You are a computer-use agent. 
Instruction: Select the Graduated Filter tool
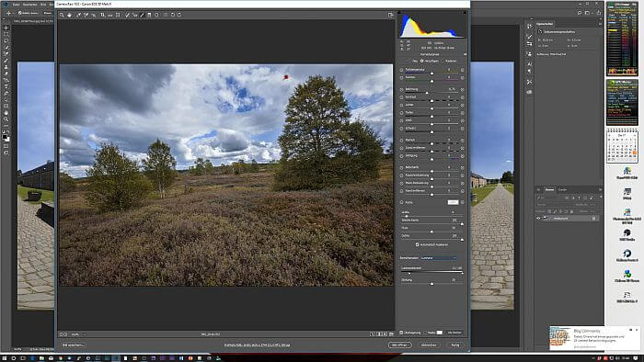tap(149, 15)
